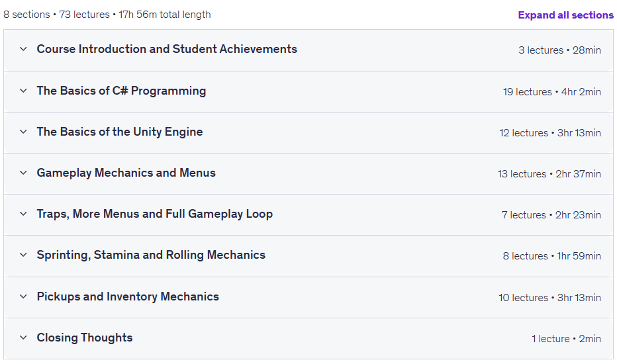Screen dimensions: 617x364
Task: Click '7 lectures • 2hr 23min' text
Action: point(551,215)
